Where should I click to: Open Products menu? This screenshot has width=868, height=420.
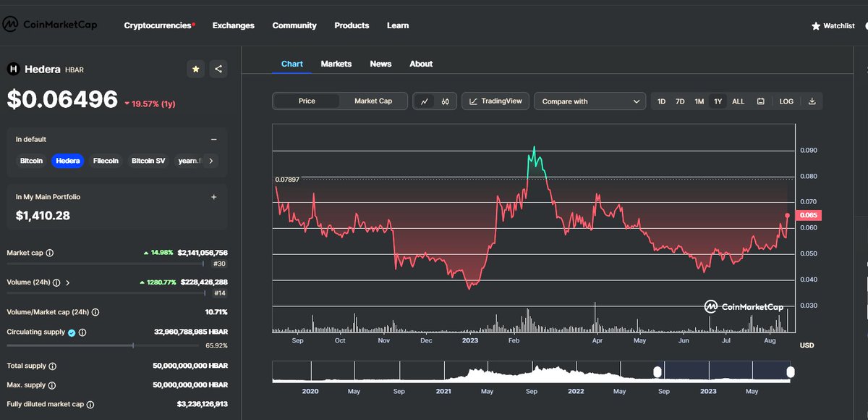(352, 25)
